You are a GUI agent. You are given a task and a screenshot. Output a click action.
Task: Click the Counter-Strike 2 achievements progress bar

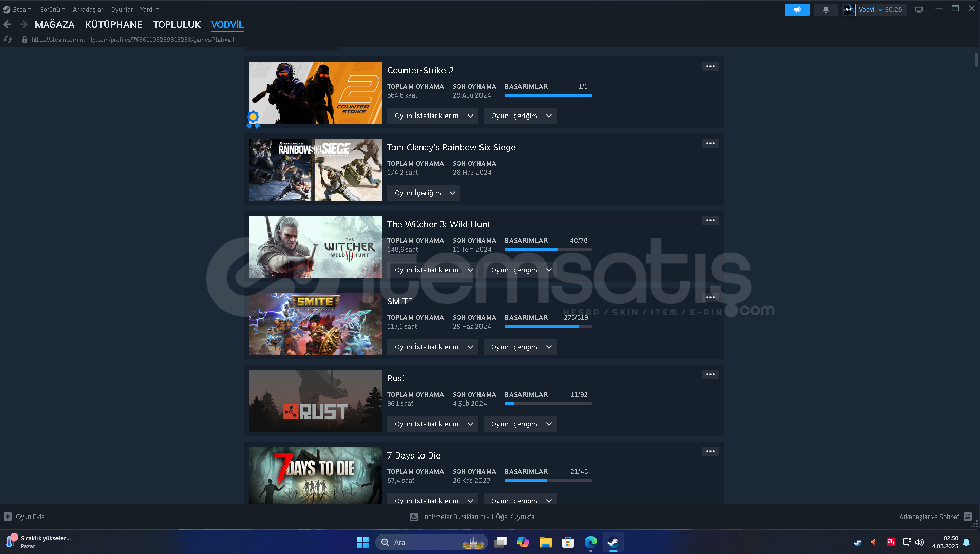click(x=548, y=95)
